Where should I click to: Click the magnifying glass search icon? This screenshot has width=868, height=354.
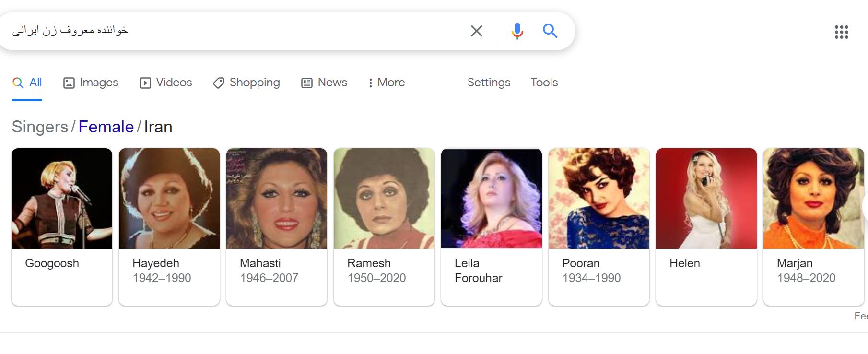point(550,31)
